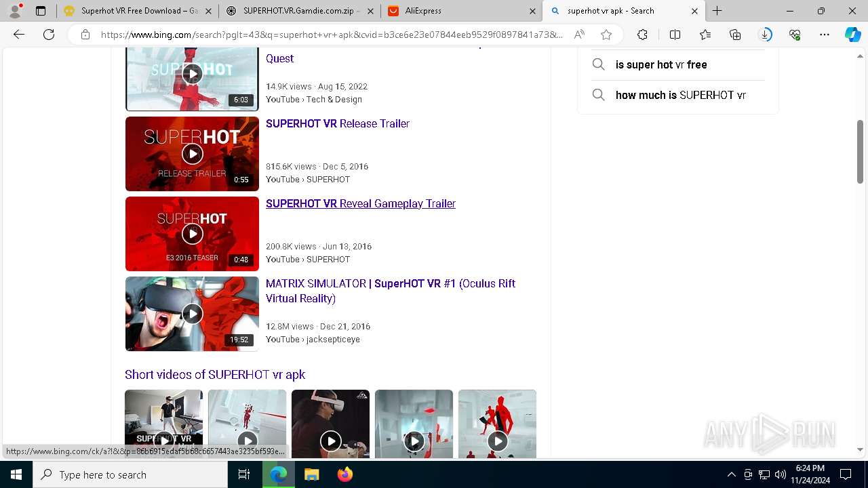This screenshot has height=488, width=868.
Task: Click the taskbar search box
Action: (130, 474)
